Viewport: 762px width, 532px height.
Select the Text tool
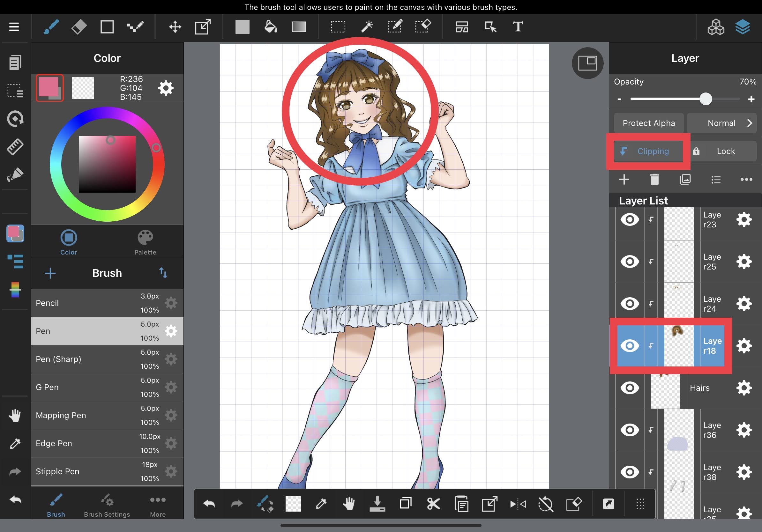pos(518,27)
